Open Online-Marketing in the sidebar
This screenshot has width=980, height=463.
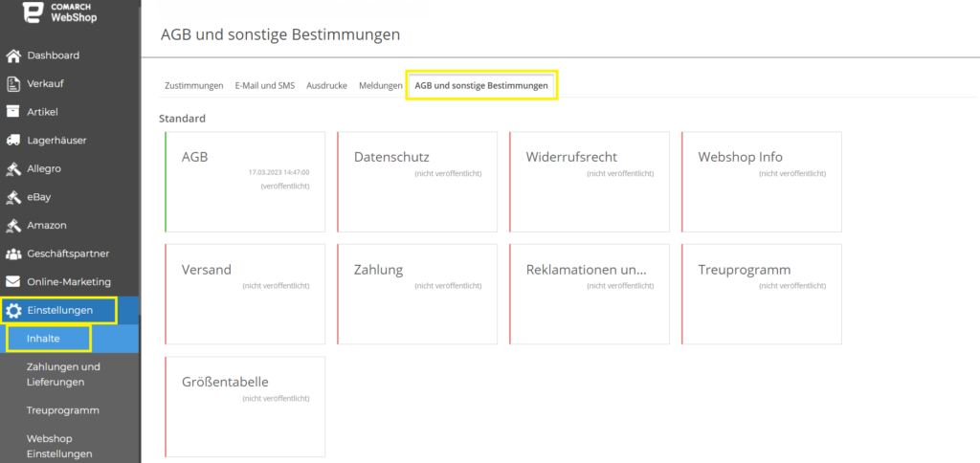tap(70, 282)
